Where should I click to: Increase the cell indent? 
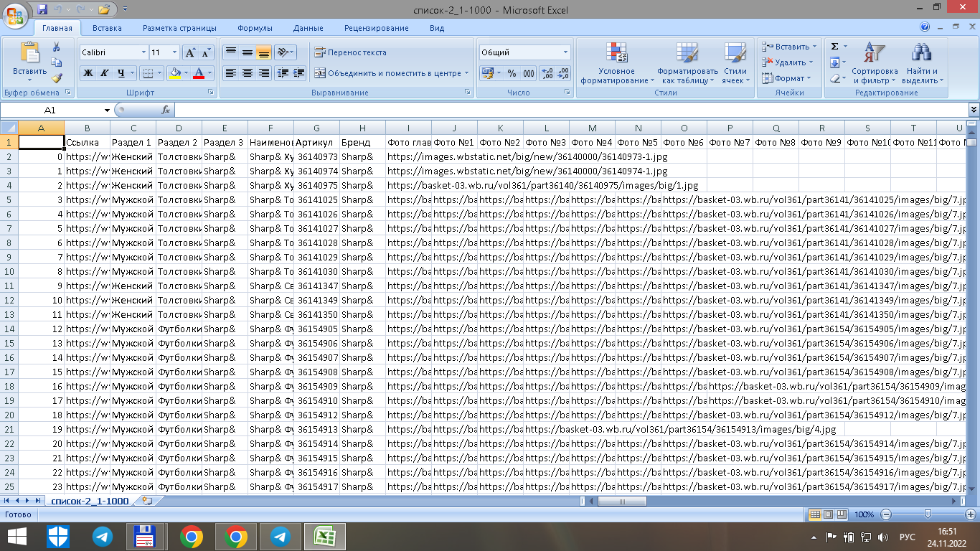pyautogui.click(x=299, y=73)
